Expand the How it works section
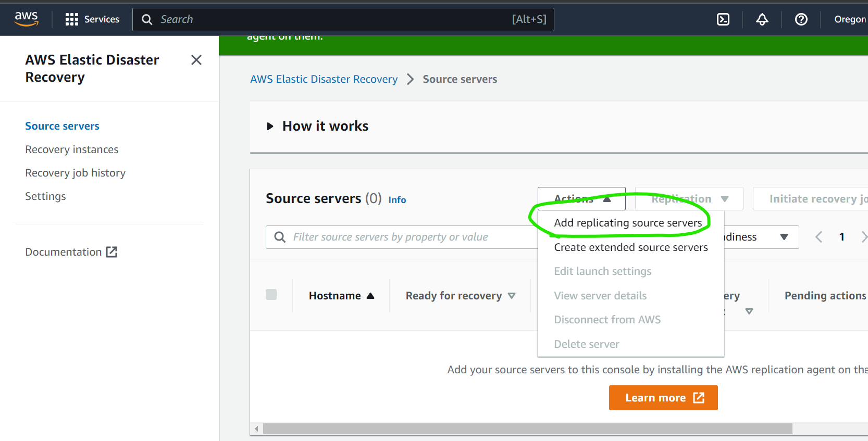The image size is (868, 441). [270, 126]
